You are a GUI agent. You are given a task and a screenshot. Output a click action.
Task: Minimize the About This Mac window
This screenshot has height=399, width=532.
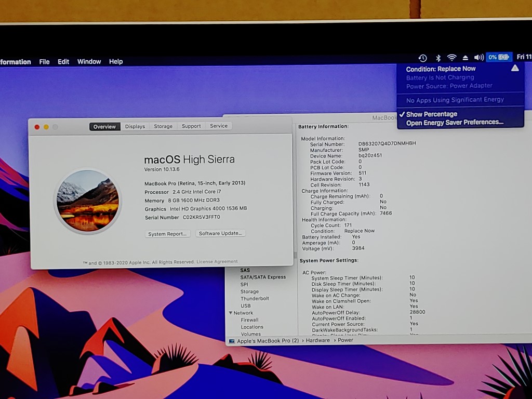[x=46, y=127]
